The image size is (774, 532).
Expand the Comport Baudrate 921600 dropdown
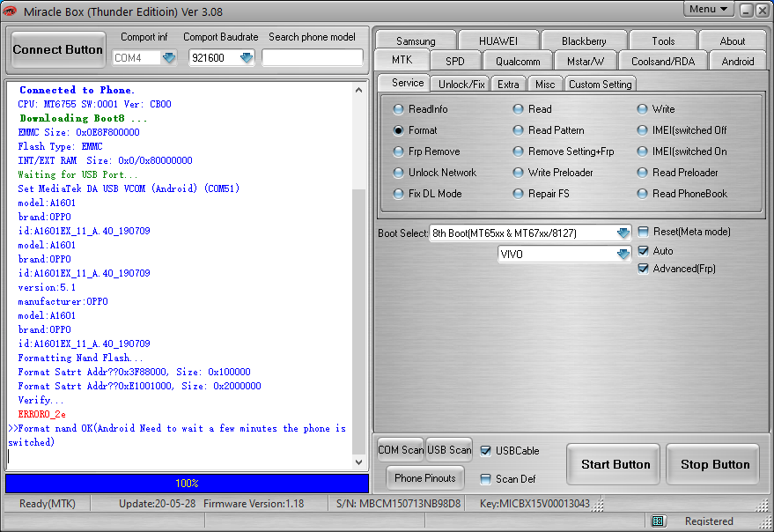tap(247, 58)
